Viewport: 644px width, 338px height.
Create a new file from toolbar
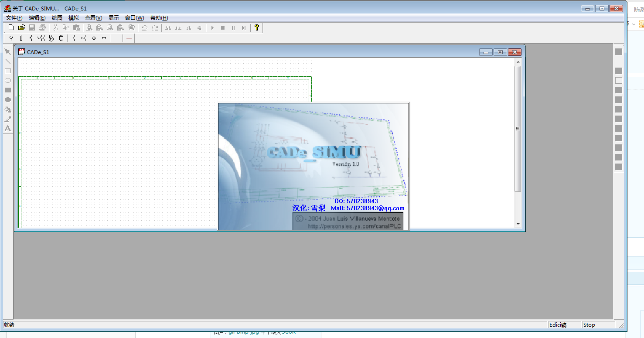point(11,28)
